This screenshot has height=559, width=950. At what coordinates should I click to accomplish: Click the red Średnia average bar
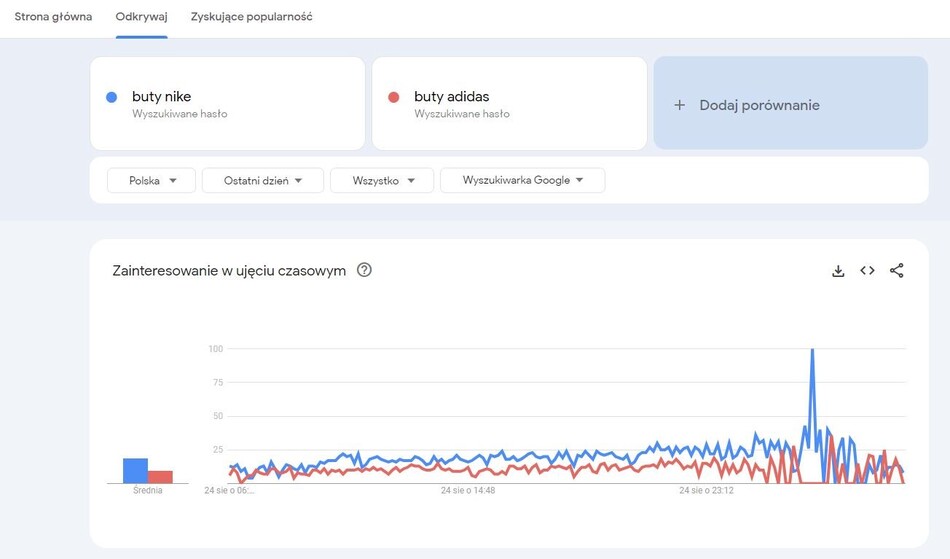tap(161, 477)
